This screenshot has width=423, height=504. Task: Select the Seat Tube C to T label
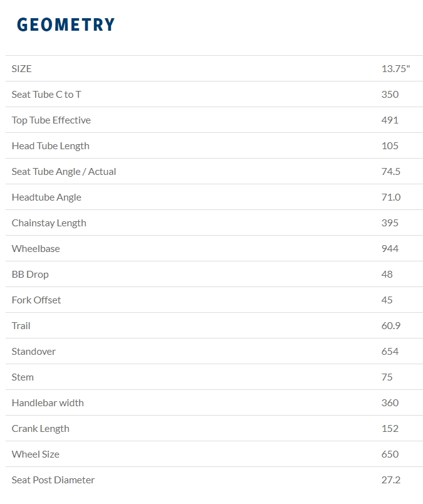[x=46, y=94]
